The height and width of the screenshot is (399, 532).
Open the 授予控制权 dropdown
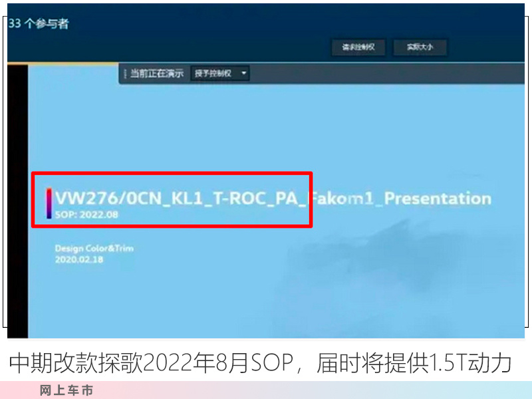(x=220, y=73)
